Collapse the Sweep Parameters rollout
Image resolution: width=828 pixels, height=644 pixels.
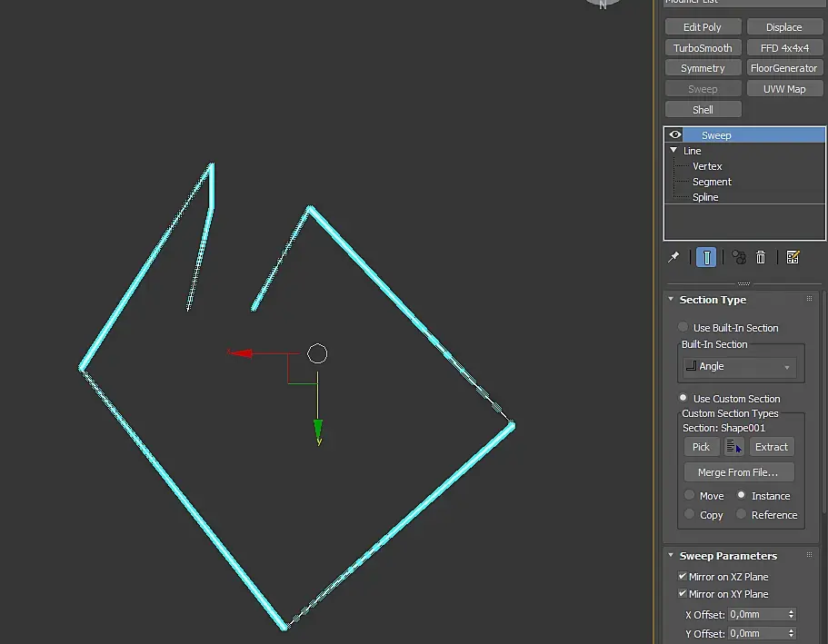pos(671,555)
